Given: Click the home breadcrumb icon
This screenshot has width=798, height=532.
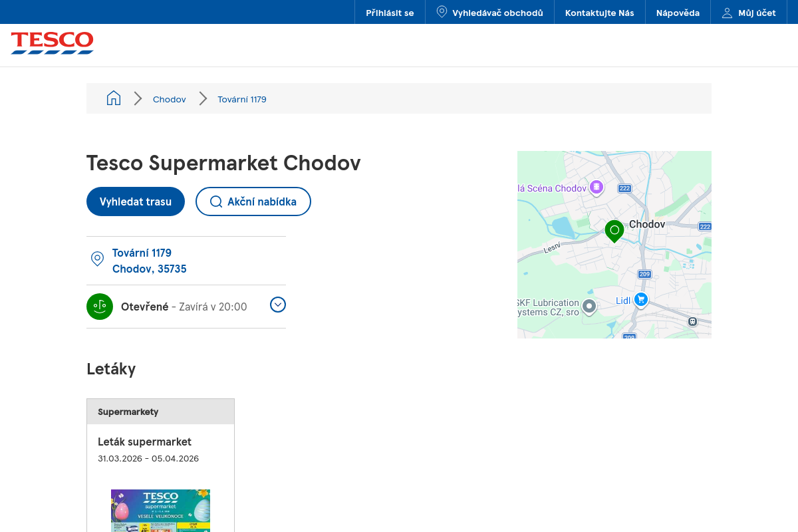Looking at the screenshot, I should pos(114,98).
